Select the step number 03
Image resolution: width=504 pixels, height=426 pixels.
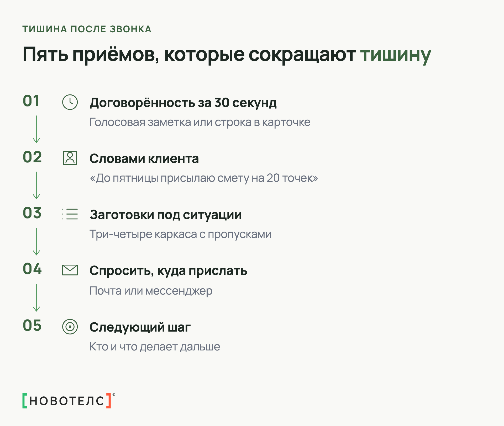(x=32, y=213)
